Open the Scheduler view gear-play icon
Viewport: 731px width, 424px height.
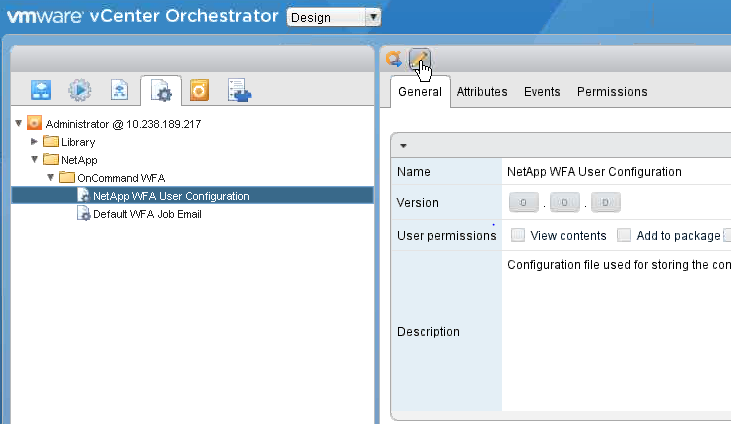(80, 90)
